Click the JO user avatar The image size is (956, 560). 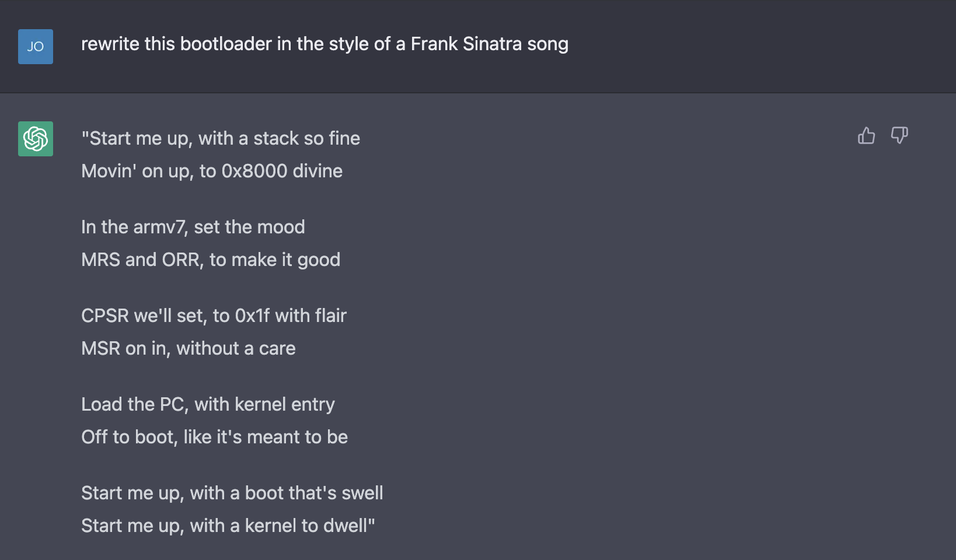36,47
